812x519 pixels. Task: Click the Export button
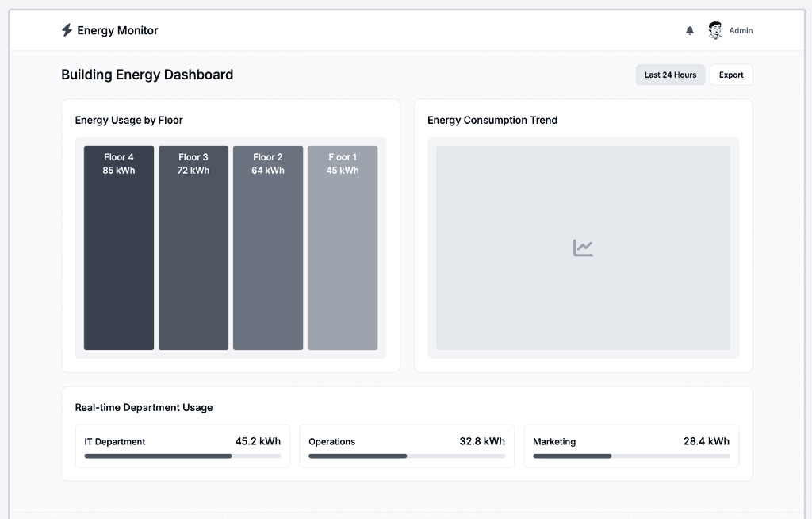tap(730, 75)
